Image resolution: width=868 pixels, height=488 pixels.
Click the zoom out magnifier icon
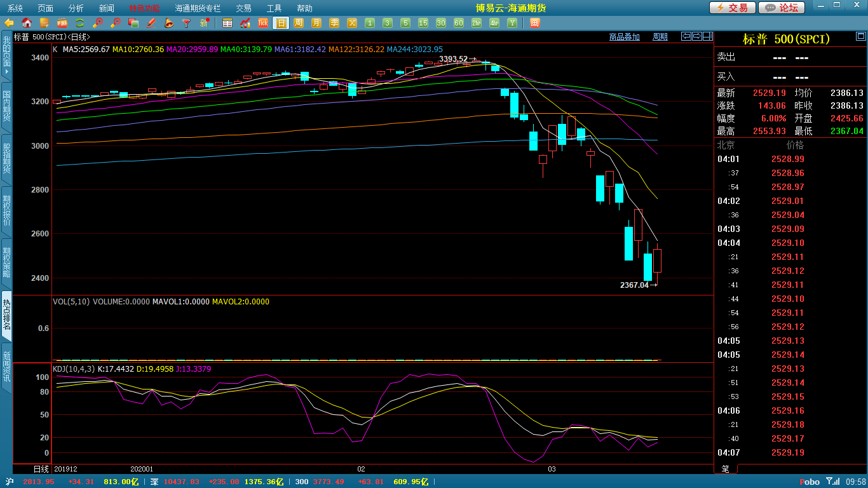coord(116,23)
